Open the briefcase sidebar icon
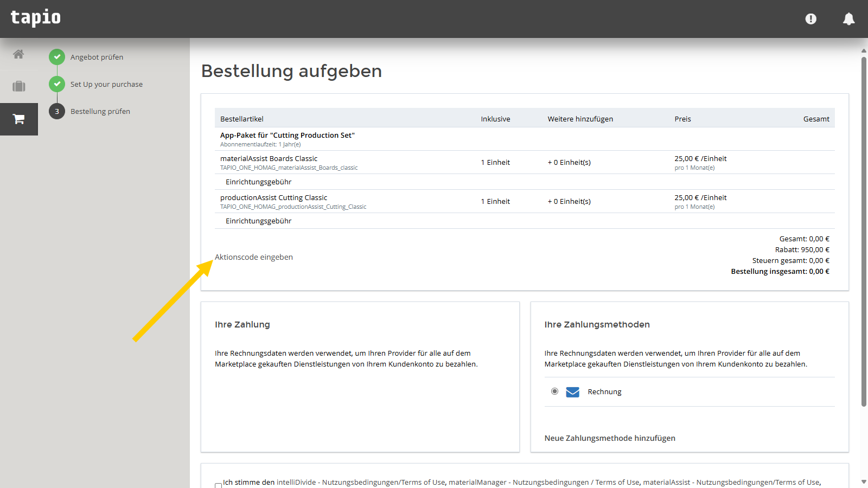This screenshot has height=488, width=868. 19,86
